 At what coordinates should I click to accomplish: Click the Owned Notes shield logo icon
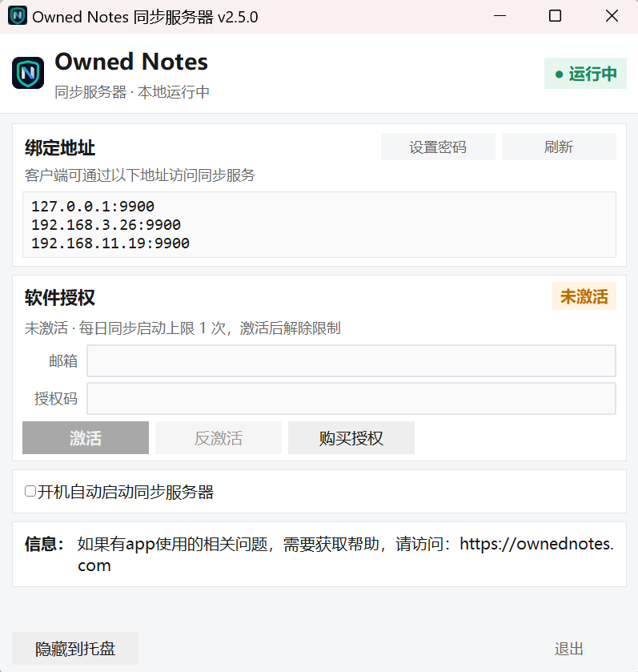click(28, 73)
